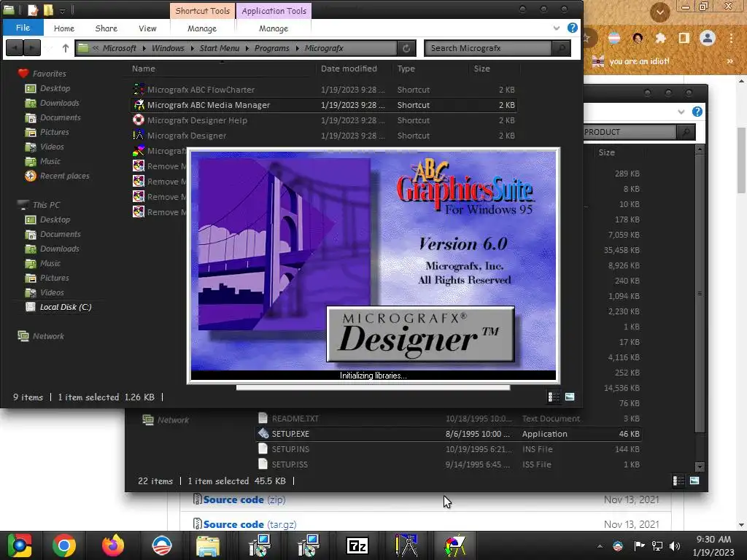Viewport: 747px width, 560px height.
Task: Open Firefox from the taskbar
Action: 113,545
